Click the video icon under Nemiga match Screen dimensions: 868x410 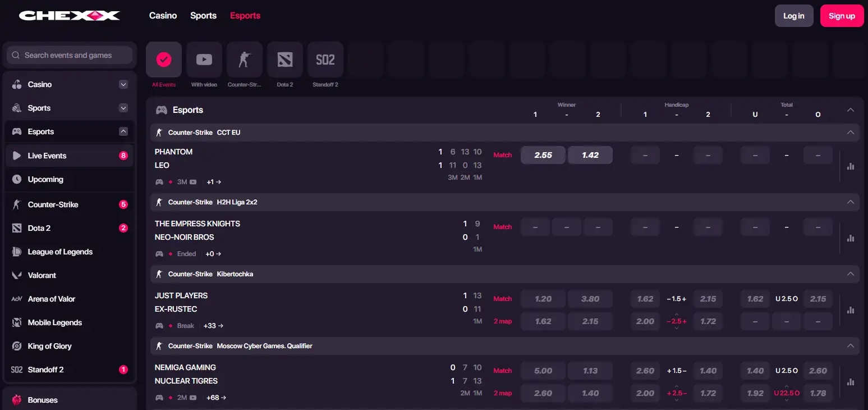click(193, 398)
